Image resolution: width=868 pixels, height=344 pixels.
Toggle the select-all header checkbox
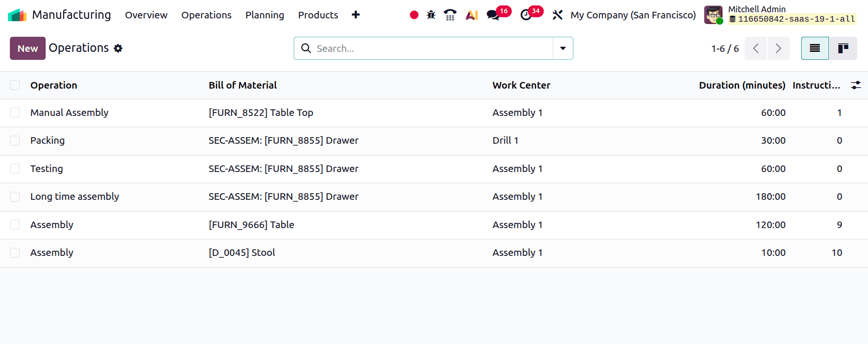point(15,85)
